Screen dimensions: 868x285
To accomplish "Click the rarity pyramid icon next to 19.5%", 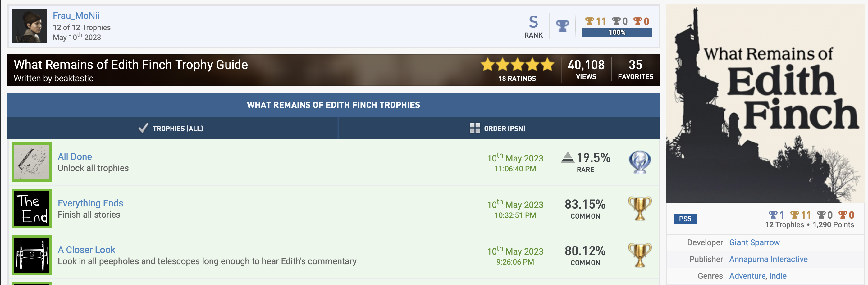I will [568, 157].
